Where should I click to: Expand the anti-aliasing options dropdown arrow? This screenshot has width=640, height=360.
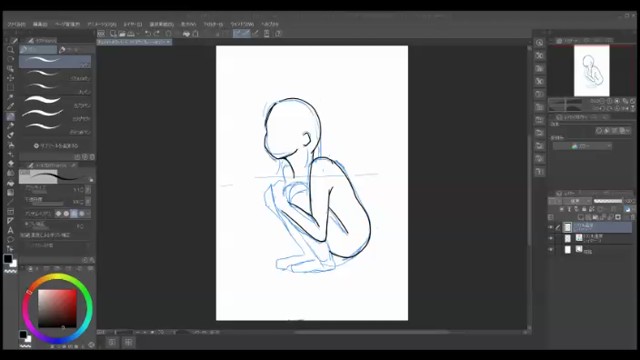(x=89, y=213)
